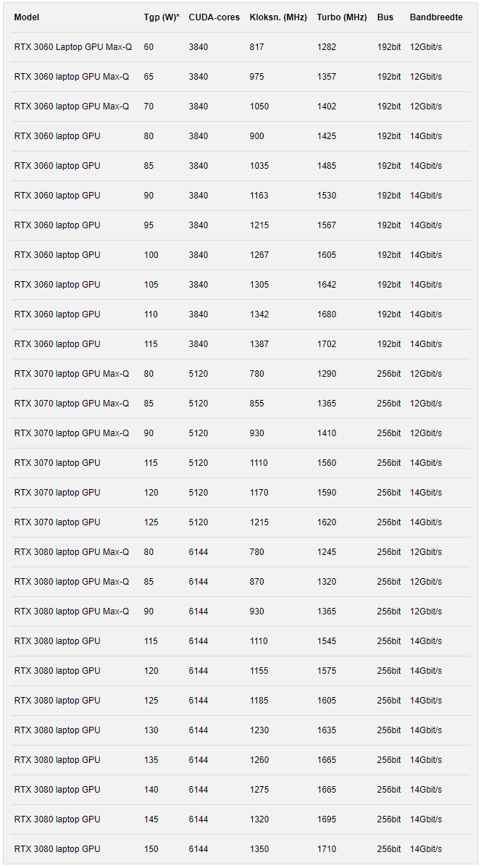Select the Bus column header

[385, 17]
